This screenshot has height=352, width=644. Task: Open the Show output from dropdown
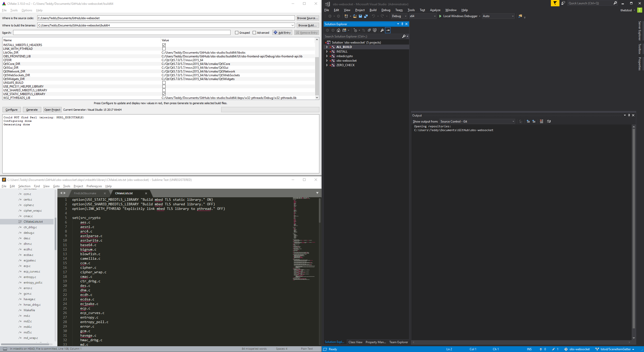click(x=513, y=121)
